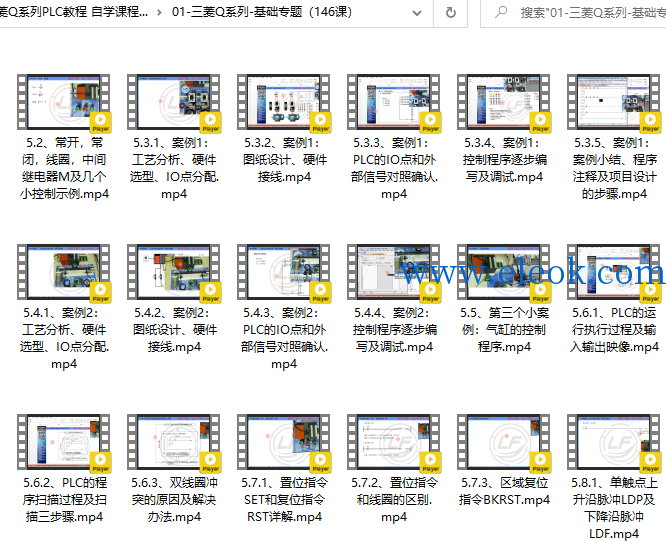Select file name 5.7.1、置位指令SET和复位指令RST

284,500
